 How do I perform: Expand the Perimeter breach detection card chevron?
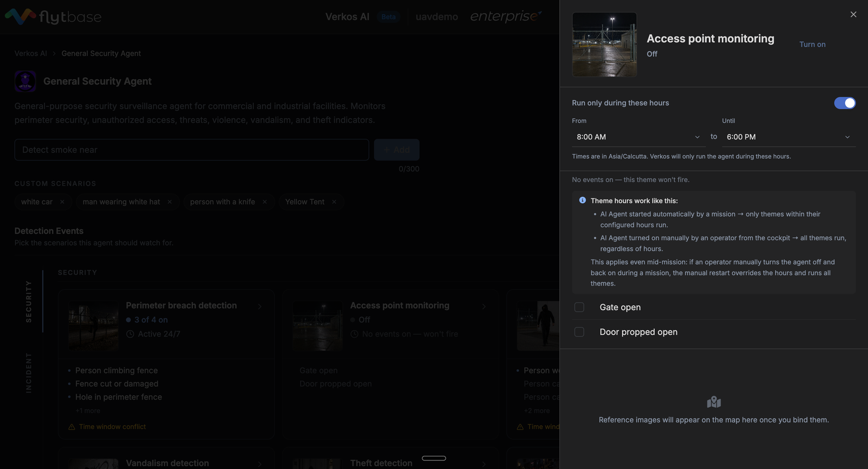pyautogui.click(x=260, y=307)
